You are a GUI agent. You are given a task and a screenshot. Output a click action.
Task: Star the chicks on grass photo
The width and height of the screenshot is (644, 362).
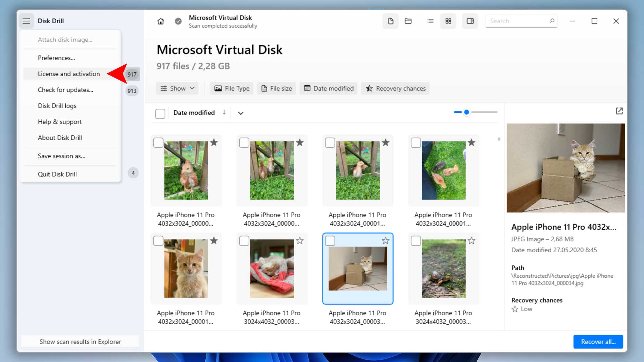pos(471,143)
